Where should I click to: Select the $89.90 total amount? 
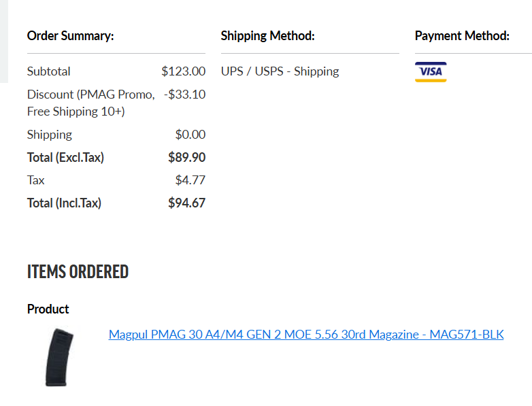click(x=186, y=158)
